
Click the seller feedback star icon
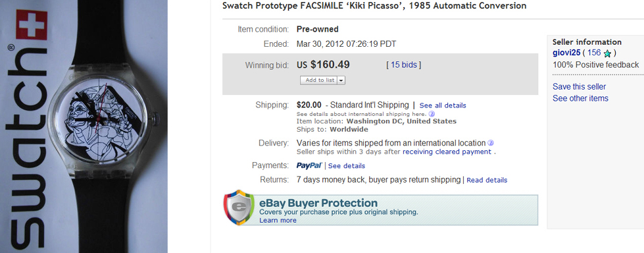(607, 53)
